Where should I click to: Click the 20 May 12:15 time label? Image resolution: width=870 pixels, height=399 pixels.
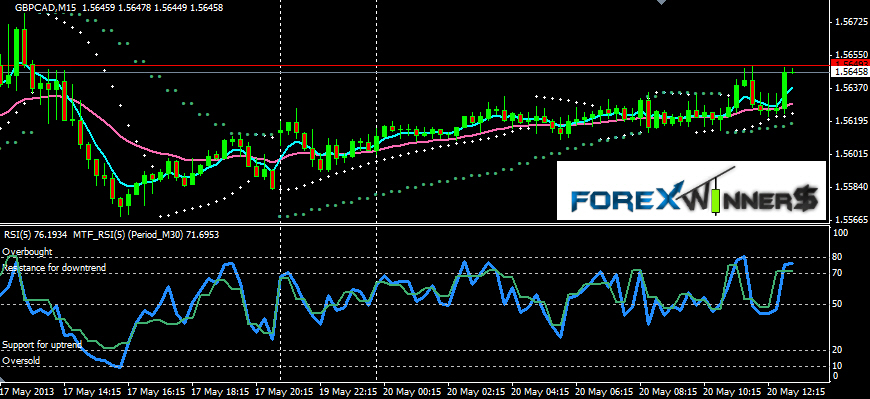click(x=797, y=391)
